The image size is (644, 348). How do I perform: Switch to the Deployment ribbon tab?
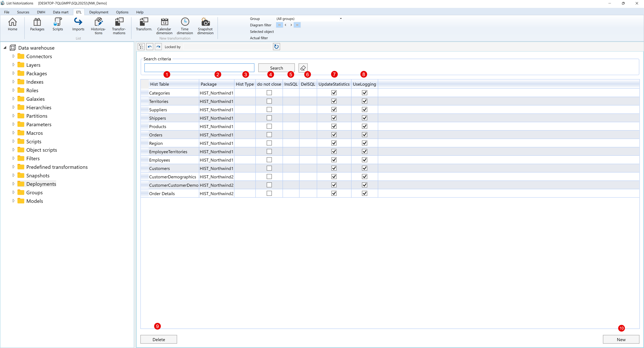pyautogui.click(x=98, y=12)
